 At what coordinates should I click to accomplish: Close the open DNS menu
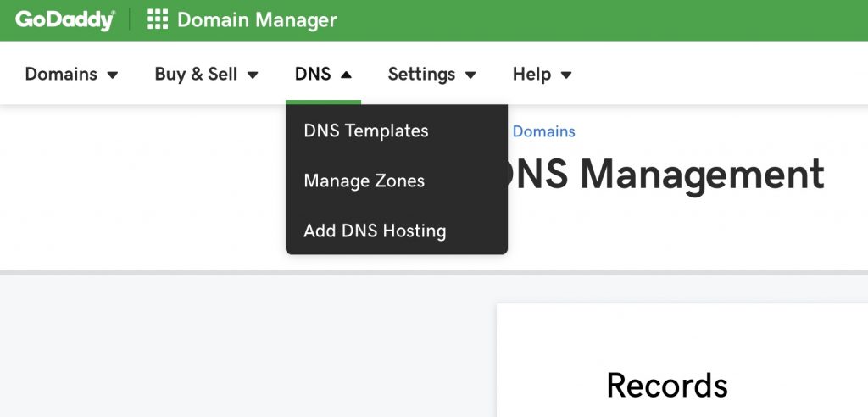coord(323,75)
